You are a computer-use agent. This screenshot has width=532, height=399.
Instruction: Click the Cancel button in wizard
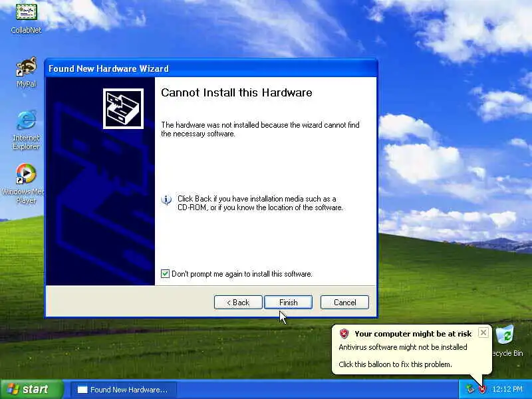(344, 303)
